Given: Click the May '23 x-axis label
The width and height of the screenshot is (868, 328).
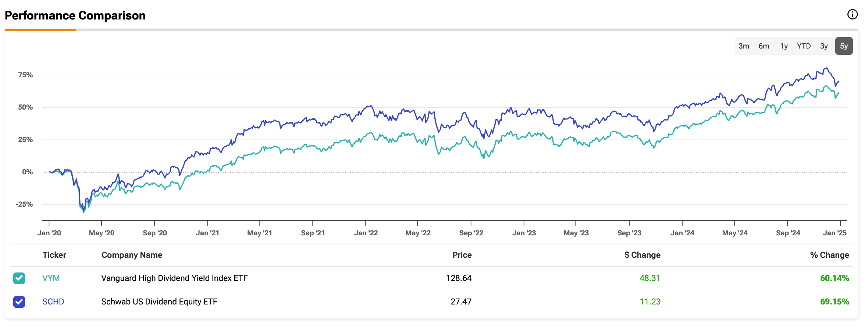Looking at the screenshot, I should (576, 233).
